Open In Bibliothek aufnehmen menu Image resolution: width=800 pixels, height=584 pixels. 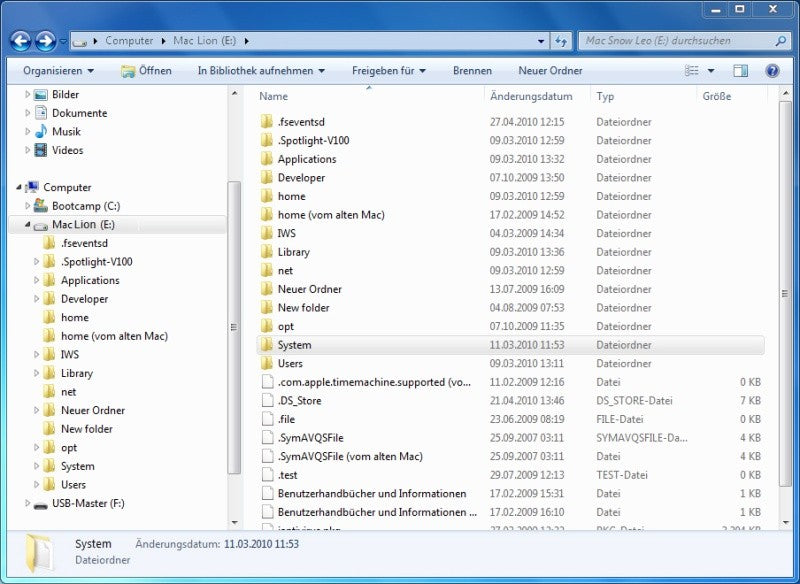(261, 71)
